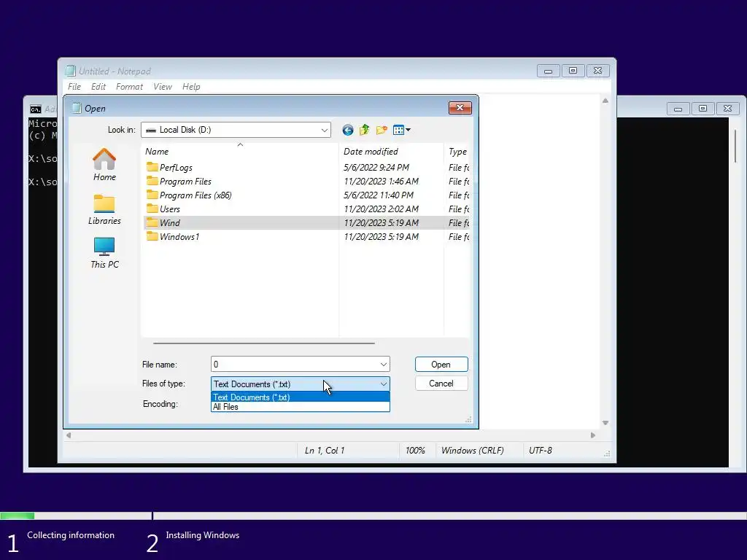Close the Open dialog with red X

460,108
